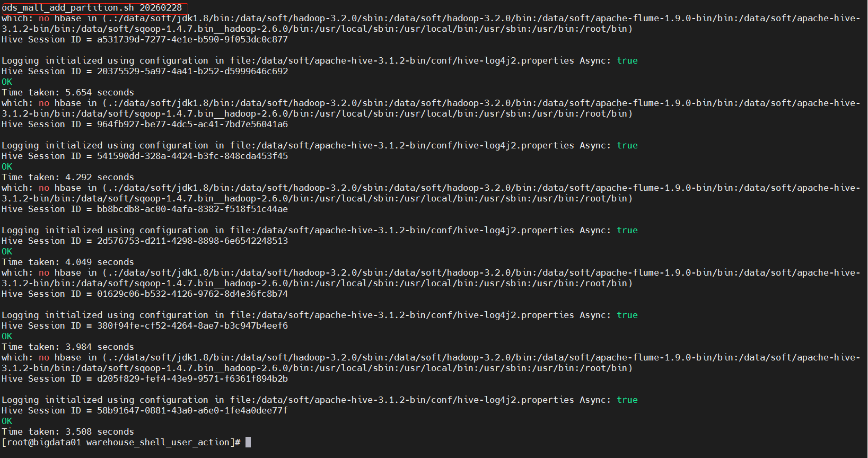Viewport: 868px width, 458px height.
Task: Click Hive Session ID d205f829-fef4-43e9-9571-f6361f894b2b
Action: pyautogui.click(x=145, y=378)
